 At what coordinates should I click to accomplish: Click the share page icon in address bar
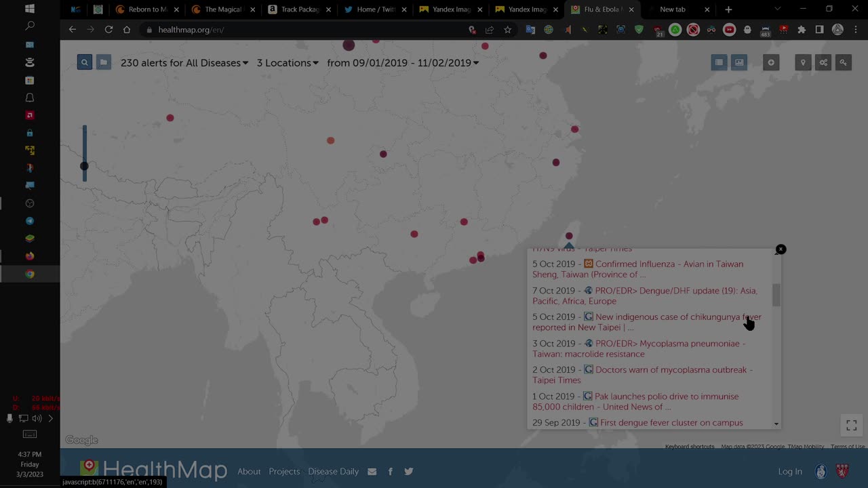pyautogui.click(x=490, y=30)
